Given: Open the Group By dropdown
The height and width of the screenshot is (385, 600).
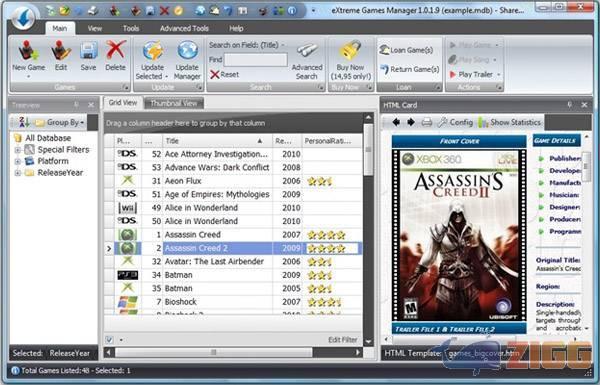Looking at the screenshot, I should coord(60,122).
